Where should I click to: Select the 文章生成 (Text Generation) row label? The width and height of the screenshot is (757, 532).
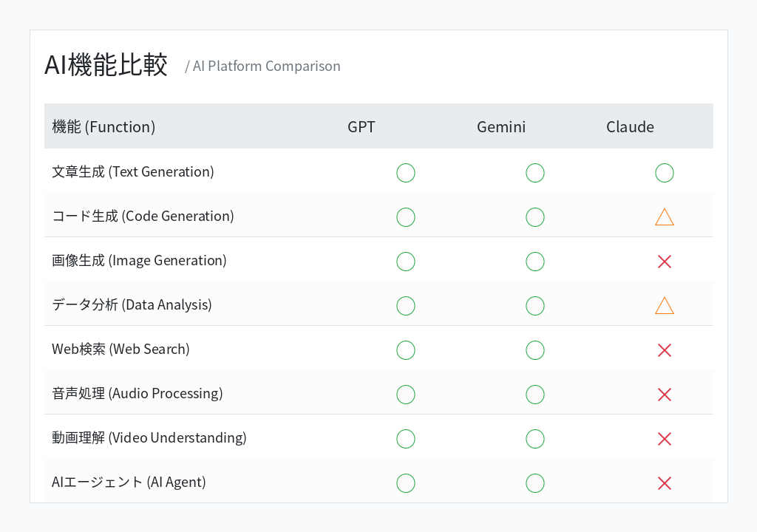pos(133,172)
